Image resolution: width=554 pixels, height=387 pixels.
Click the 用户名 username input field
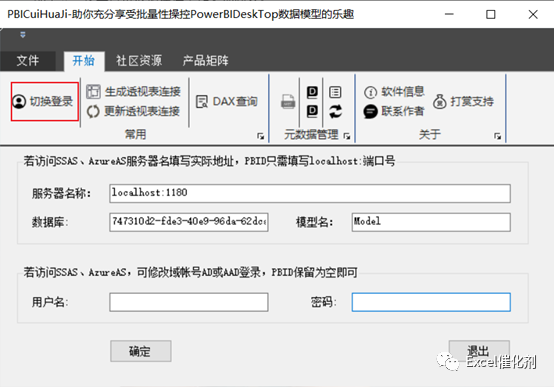(x=189, y=302)
